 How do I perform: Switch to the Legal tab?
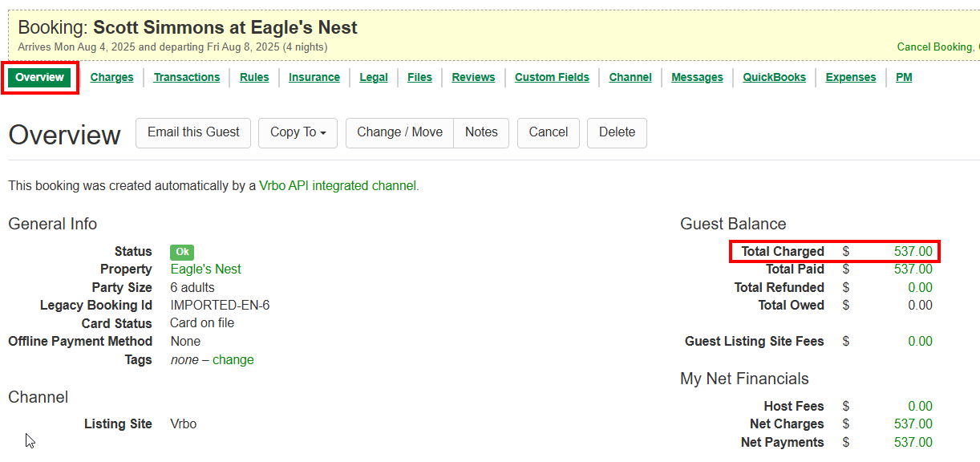point(374,78)
